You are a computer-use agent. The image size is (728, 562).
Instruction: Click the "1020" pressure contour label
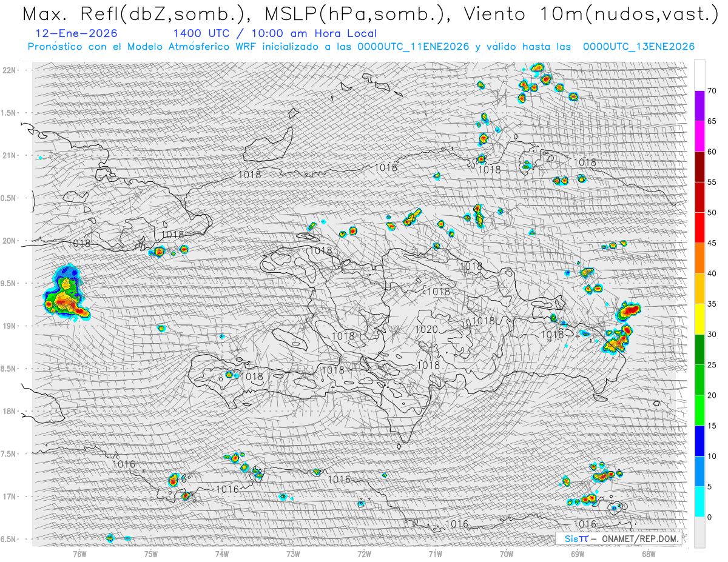point(426,329)
